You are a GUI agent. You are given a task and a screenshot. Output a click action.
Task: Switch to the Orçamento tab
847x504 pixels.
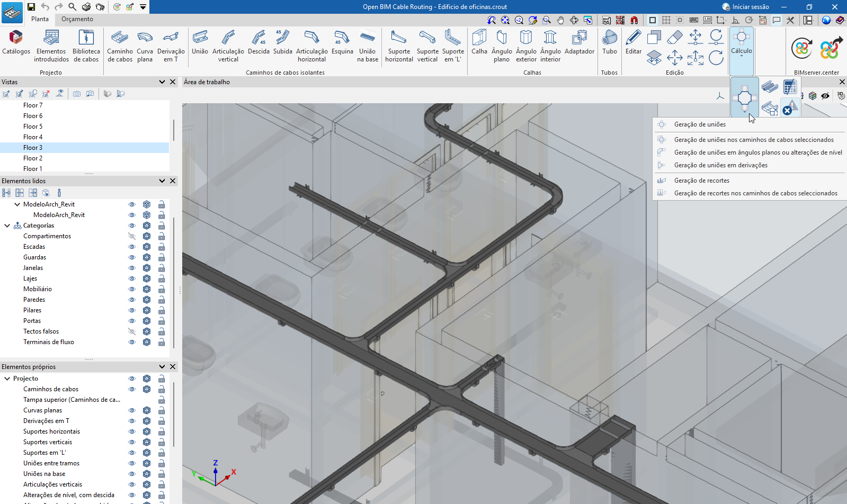(x=77, y=19)
